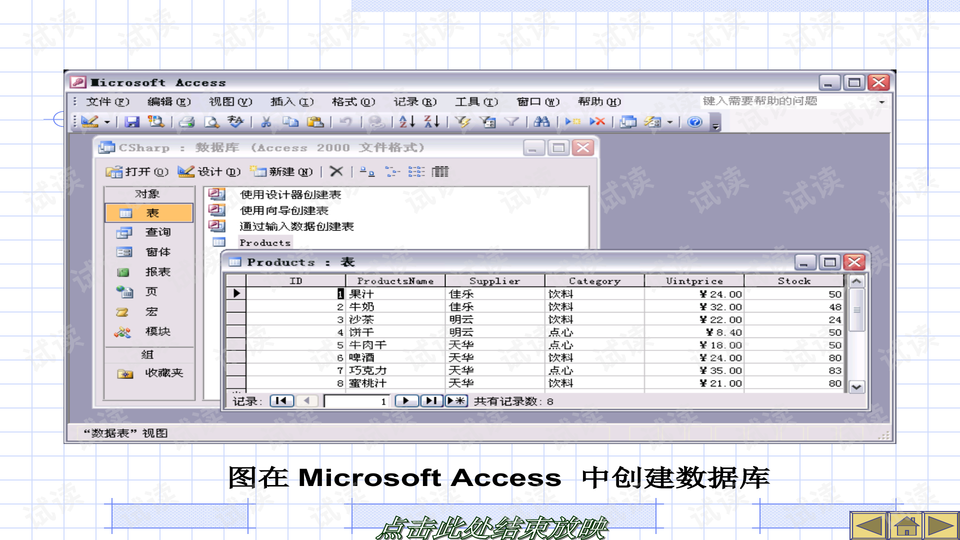Click the Delete X icon in database window
This screenshot has height=540, width=960.
point(336,172)
